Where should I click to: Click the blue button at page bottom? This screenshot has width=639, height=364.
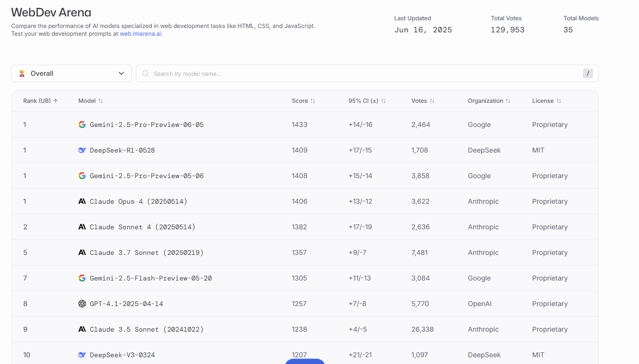[x=305, y=361]
